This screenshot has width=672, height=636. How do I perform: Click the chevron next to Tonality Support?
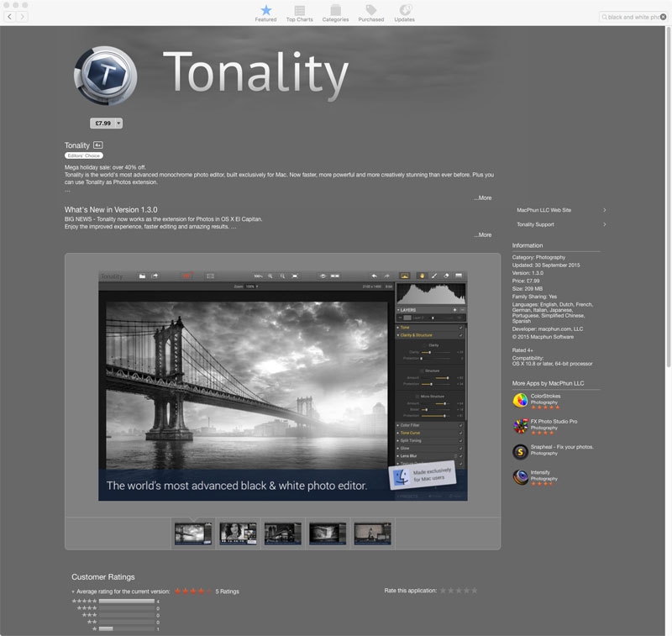point(604,224)
